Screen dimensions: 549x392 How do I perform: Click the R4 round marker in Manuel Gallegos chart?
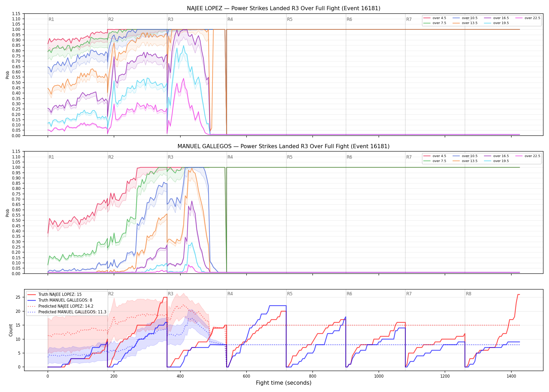pos(230,157)
